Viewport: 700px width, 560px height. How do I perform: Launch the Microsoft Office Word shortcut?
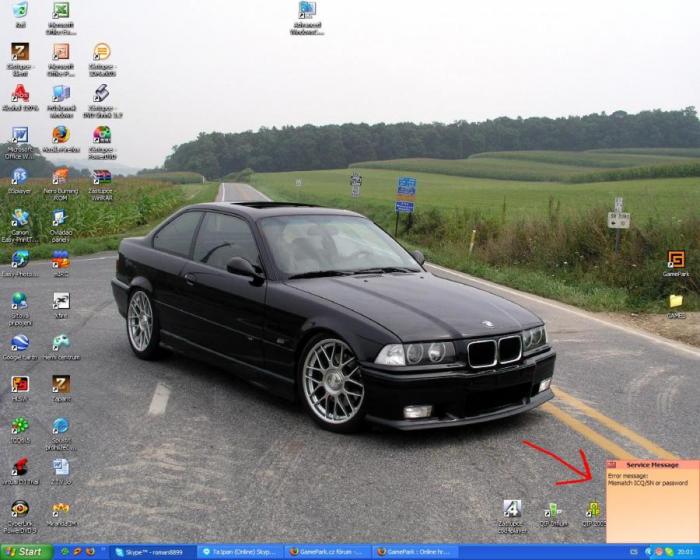coord(20,135)
